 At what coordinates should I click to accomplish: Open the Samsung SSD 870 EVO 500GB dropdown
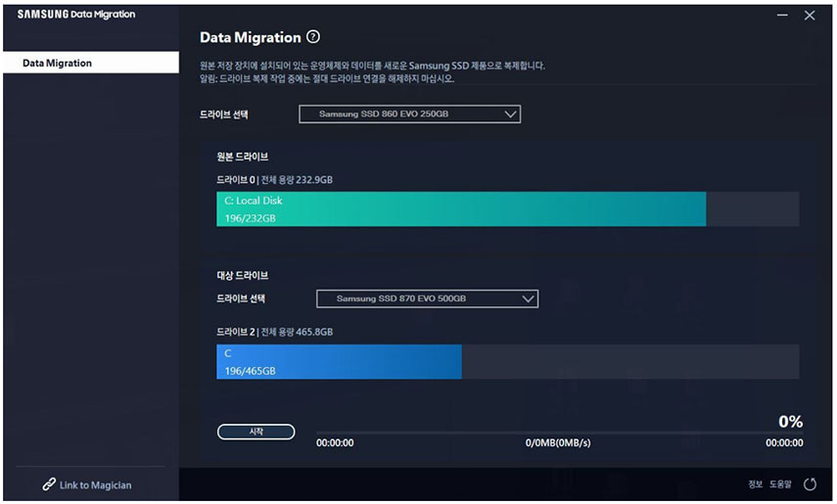click(427, 298)
